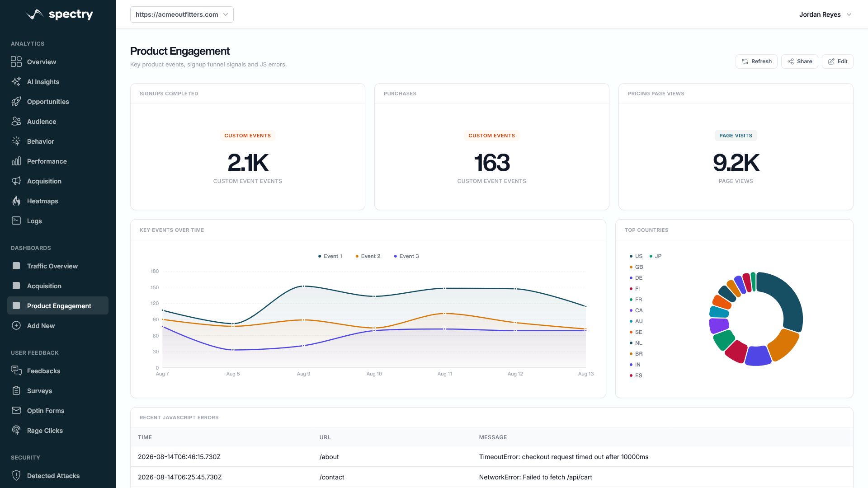Click the Behavior cursor icon
Image resolution: width=868 pixels, height=488 pixels.
pos(16,141)
